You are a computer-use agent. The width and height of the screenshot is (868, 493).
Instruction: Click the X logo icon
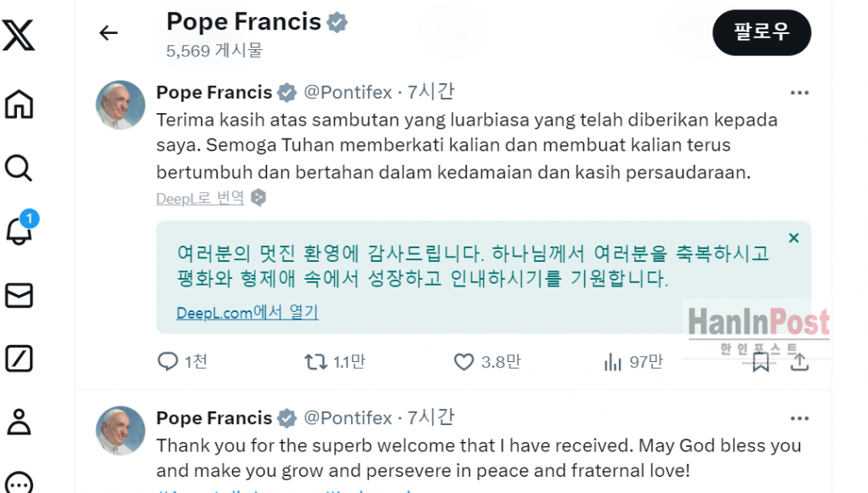click(x=19, y=35)
